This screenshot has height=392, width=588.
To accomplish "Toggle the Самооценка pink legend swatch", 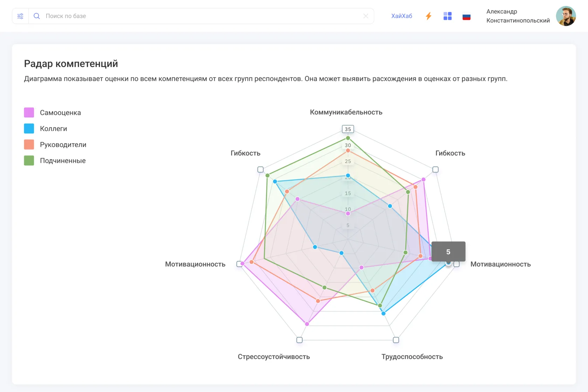I will click(29, 113).
